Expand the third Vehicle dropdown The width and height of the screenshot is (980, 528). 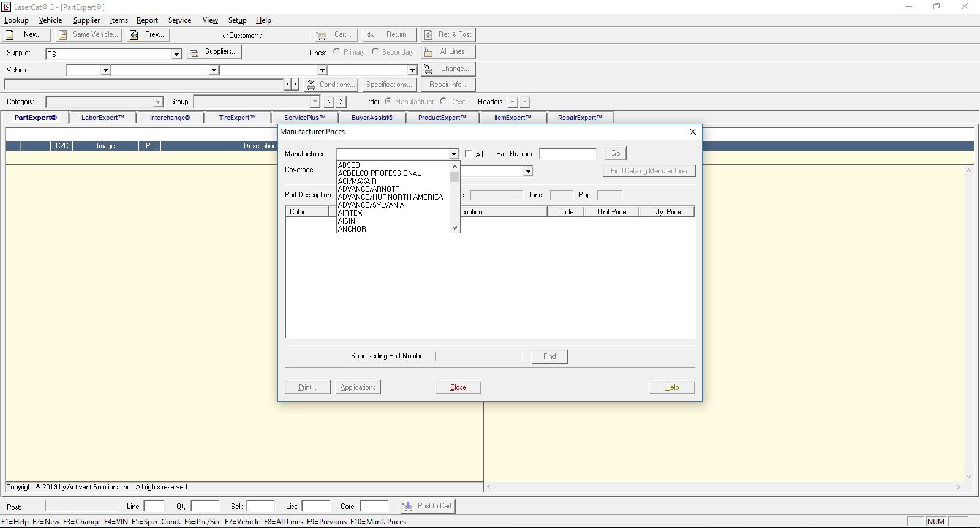point(322,70)
